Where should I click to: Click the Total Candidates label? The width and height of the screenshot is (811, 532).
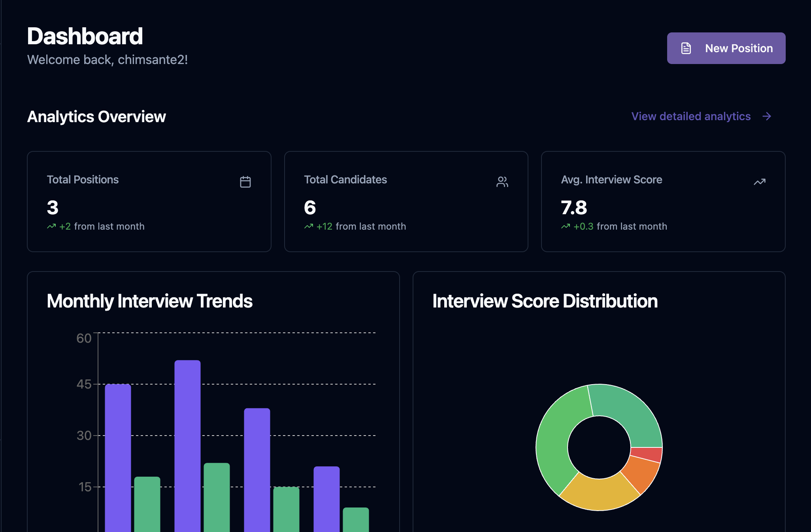pyautogui.click(x=345, y=179)
